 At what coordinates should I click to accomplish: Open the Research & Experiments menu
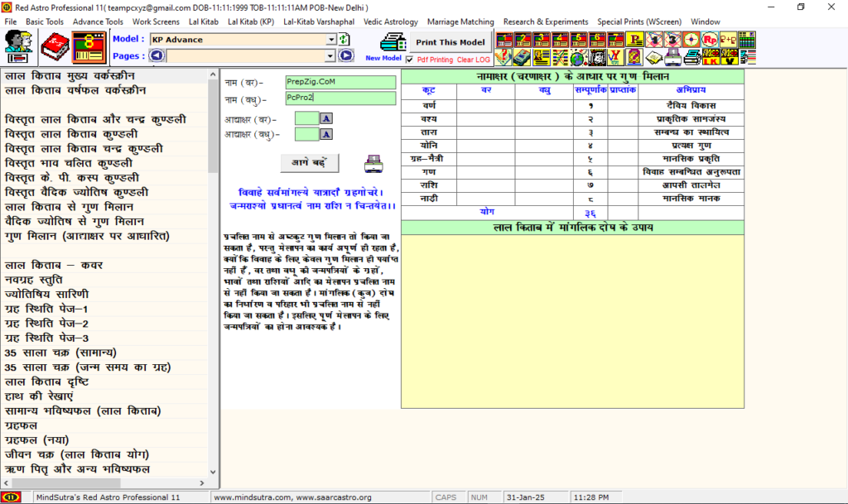546,22
